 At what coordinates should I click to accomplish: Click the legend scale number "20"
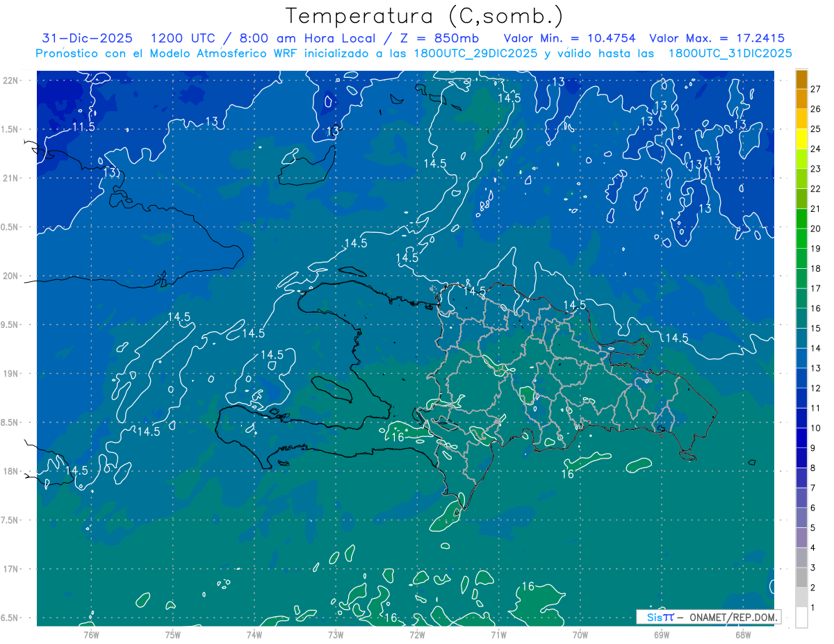point(816,229)
